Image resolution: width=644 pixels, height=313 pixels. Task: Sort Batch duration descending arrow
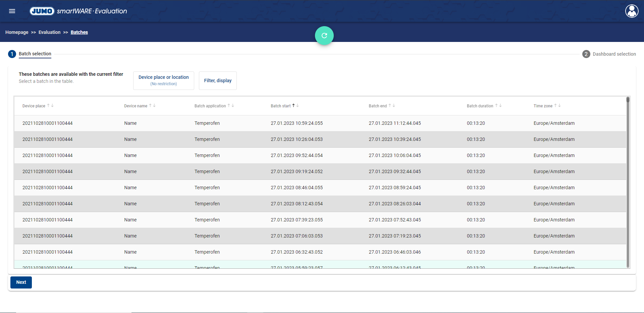[x=500, y=105]
